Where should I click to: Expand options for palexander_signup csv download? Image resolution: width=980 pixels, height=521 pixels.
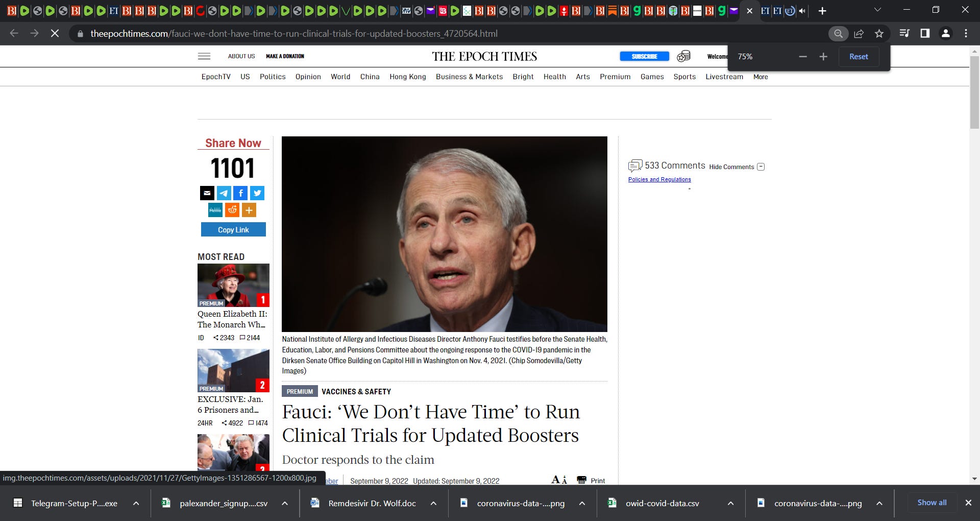[285, 503]
